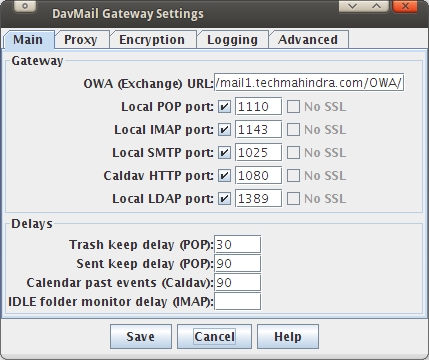Switch to the Main tab
The height and width of the screenshot is (360, 429).
click(29, 40)
